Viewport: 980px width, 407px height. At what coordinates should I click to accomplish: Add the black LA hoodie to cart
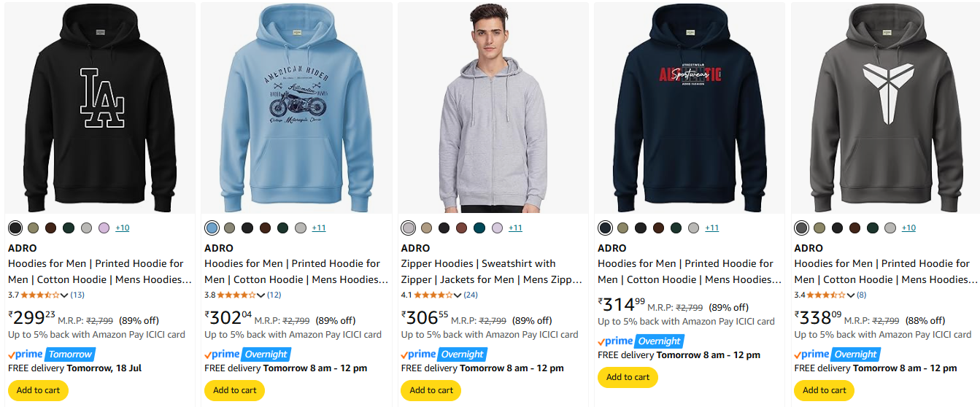[38, 390]
